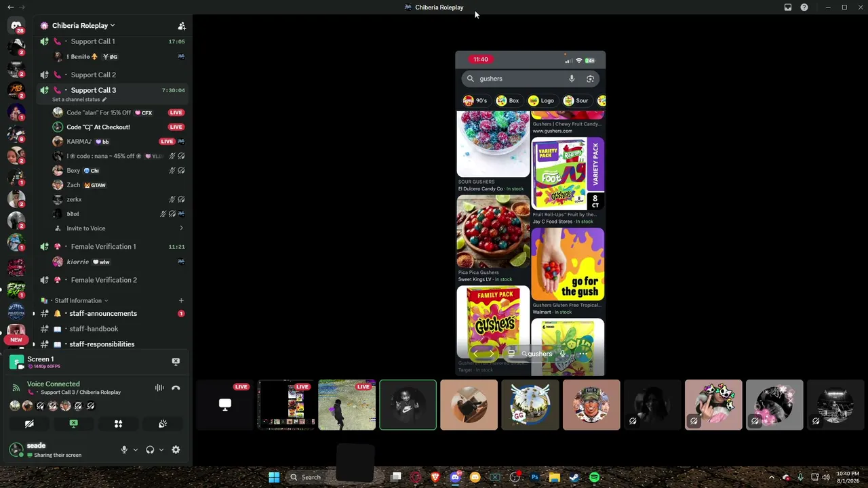
Task: Open Pica Pica Gushers image result
Action: [493, 232]
